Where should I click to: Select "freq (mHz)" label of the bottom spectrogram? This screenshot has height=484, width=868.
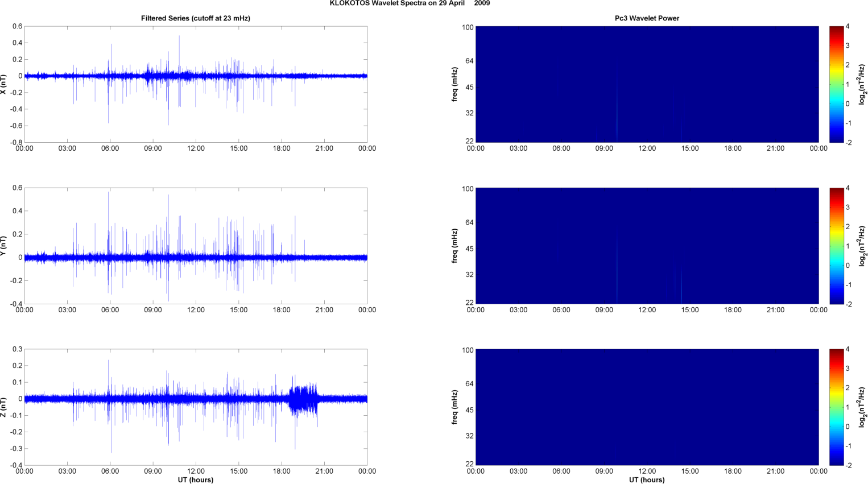click(x=455, y=407)
